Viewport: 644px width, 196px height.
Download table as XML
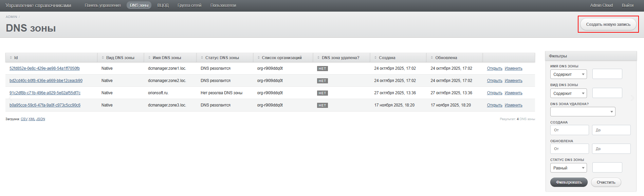pyautogui.click(x=32, y=119)
